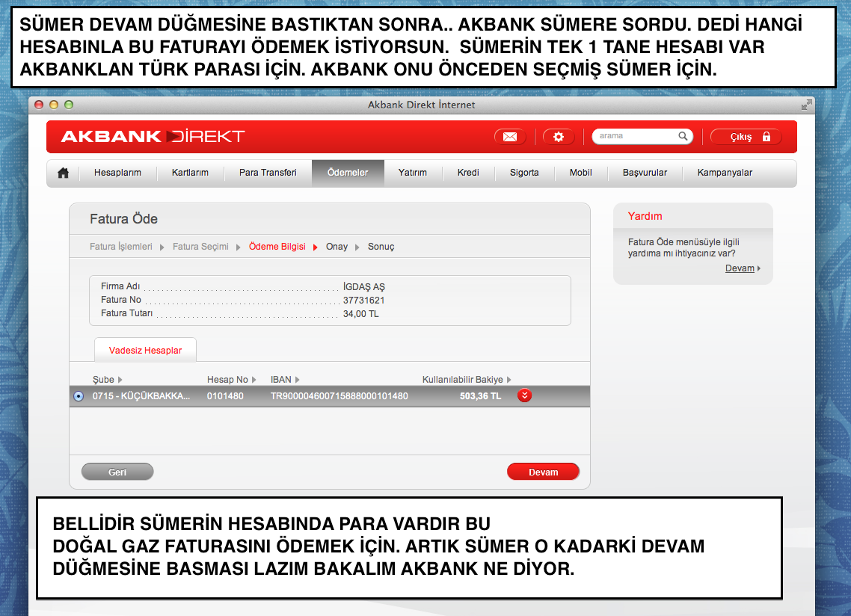Viewport: 851px width, 616px height.
Task: Sort by IBAN column
Action: tap(285, 379)
